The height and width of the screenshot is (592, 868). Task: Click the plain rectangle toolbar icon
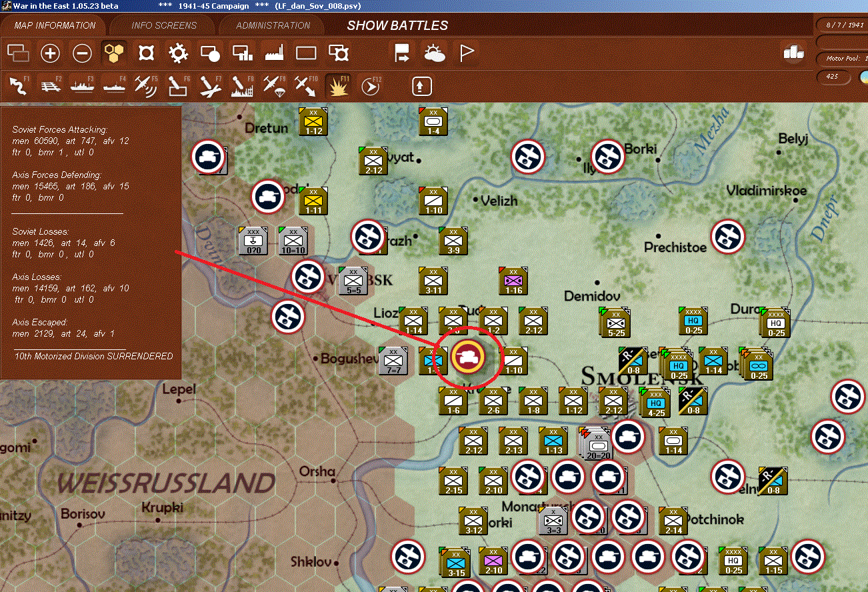coord(306,53)
